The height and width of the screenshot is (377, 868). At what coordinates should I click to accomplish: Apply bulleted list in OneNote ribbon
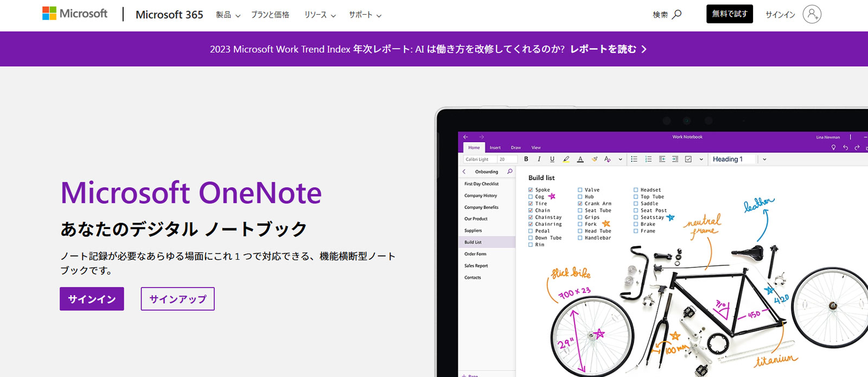point(634,159)
